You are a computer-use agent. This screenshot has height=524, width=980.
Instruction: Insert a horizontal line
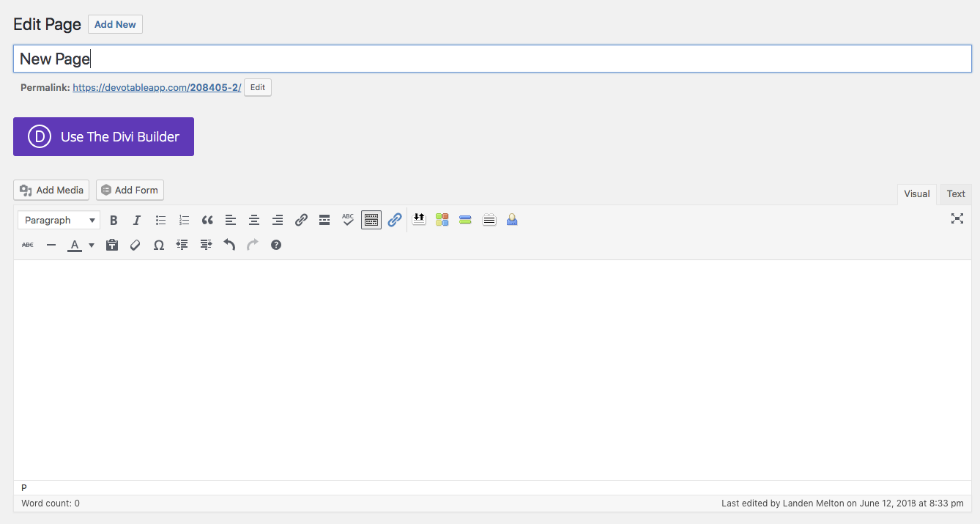point(51,245)
